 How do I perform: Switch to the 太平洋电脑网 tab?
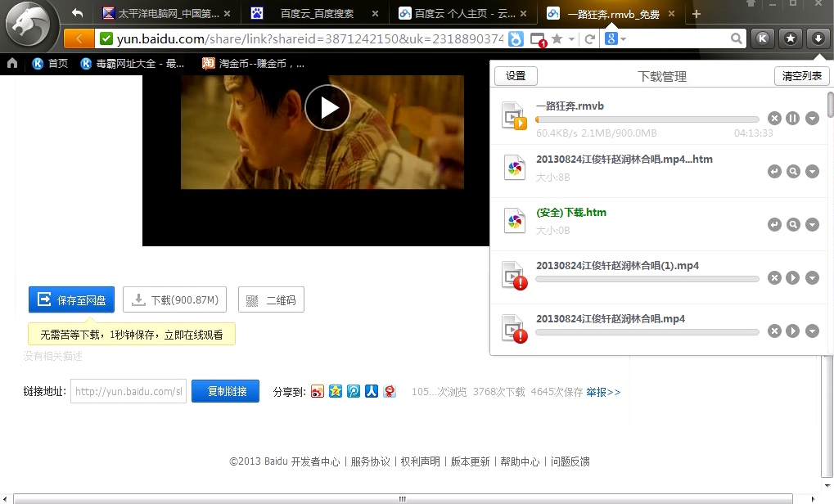click(164, 13)
